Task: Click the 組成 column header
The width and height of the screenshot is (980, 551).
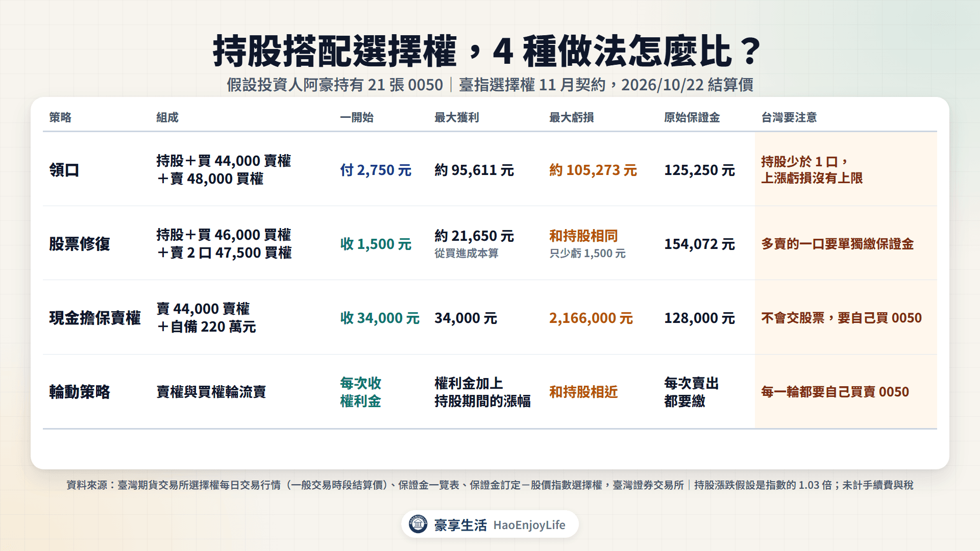Action: tap(167, 117)
